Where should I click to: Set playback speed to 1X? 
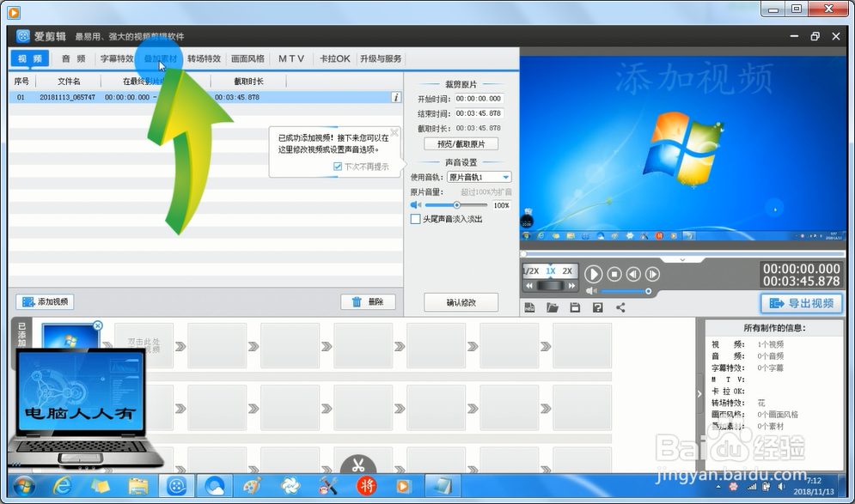(x=551, y=270)
